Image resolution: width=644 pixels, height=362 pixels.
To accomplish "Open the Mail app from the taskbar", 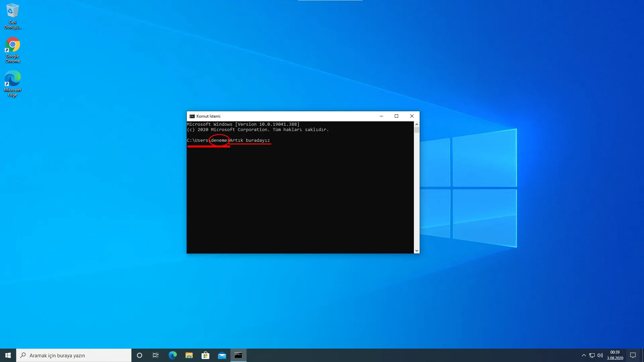I will pyautogui.click(x=222, y=355).
